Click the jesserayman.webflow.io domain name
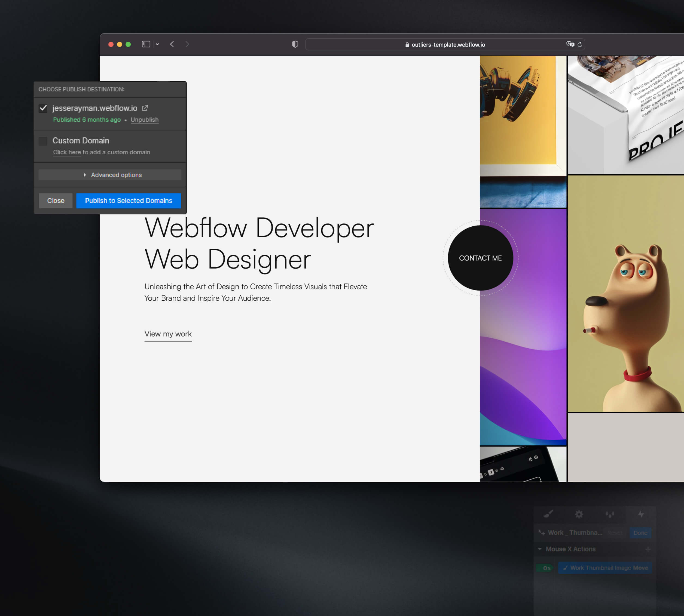684x616 pixels. tap(95, 108)
